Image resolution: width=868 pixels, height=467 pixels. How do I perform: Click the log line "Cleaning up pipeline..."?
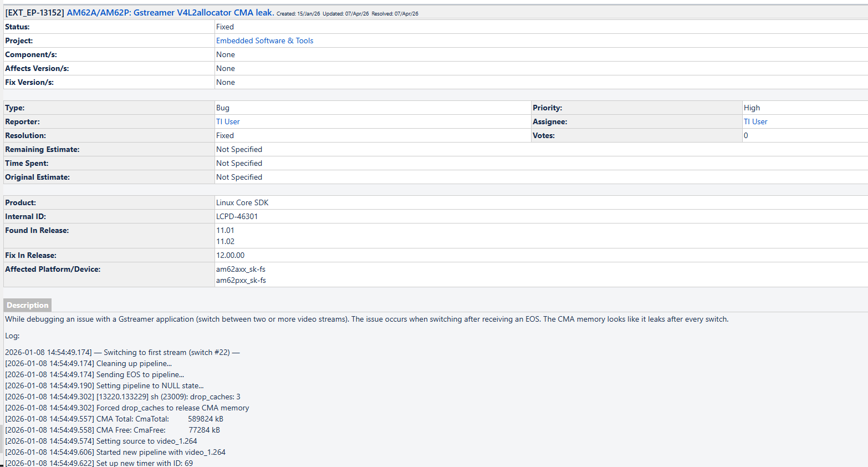(89, 363)
